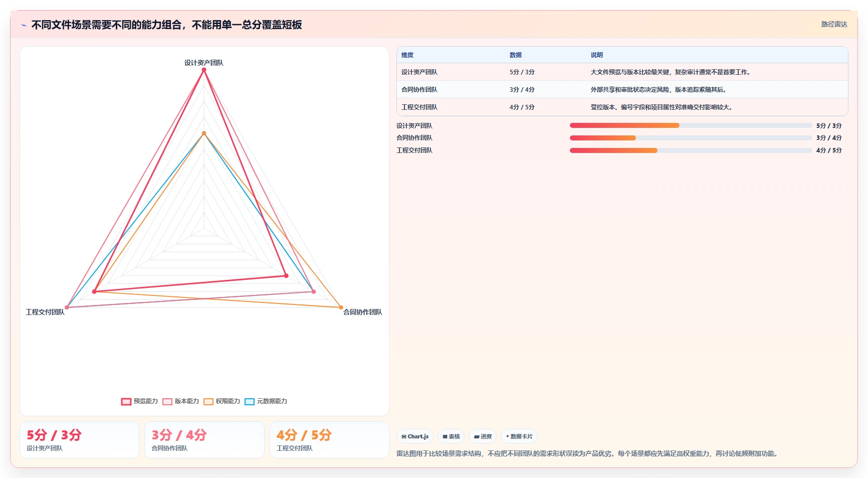Click the 表格 tag

[451, 436]
